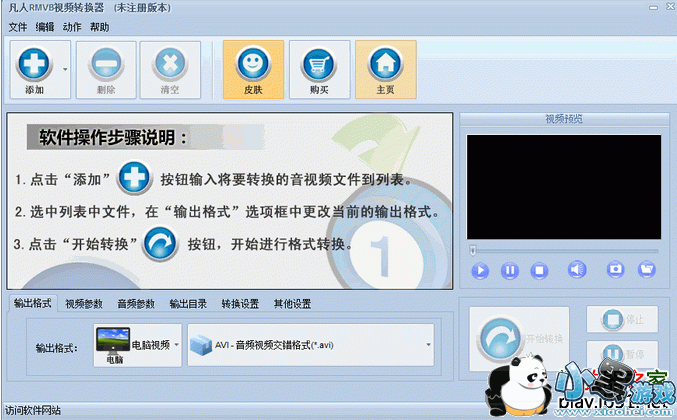The height and width of the screenshot is (420, 677).
Task: Open snapshot folder icon in preview controls
Action: click(x=646, y=269)
